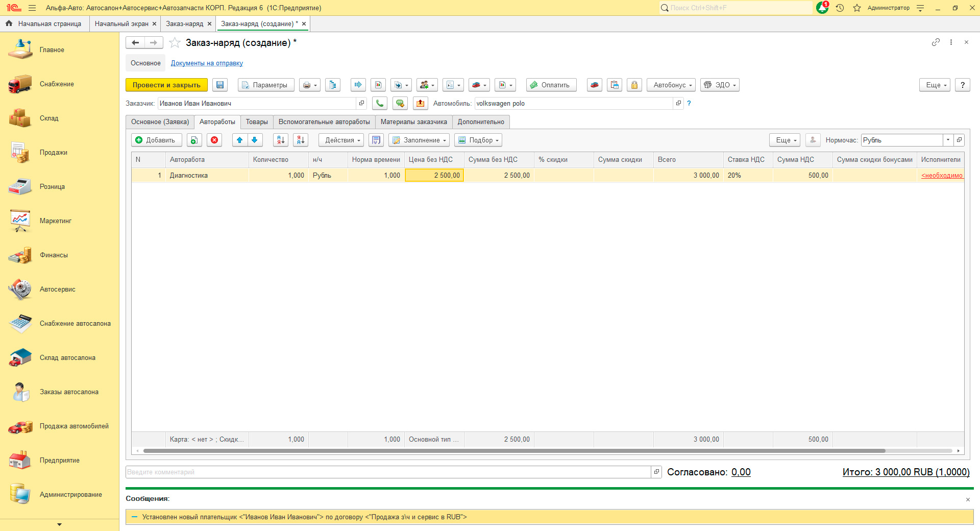Click the Оплатить button
This screenshot has width=980, height=531.
coord(551,85)
